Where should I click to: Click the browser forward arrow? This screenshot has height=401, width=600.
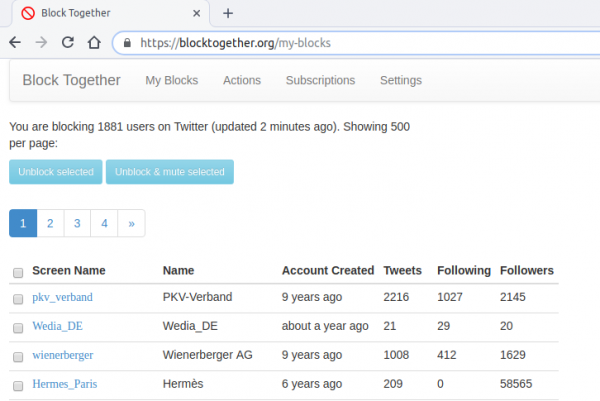pyautogui.click(x=41, y=43)
